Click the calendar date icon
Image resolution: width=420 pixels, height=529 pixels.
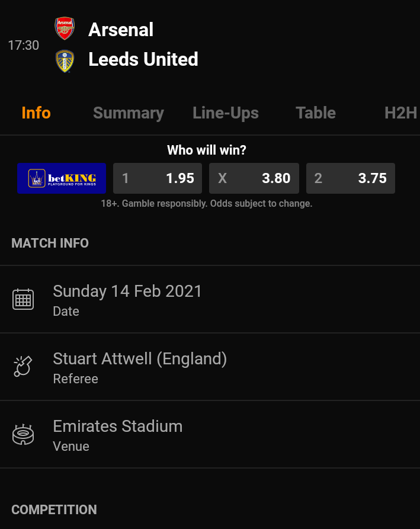(23, 299)
